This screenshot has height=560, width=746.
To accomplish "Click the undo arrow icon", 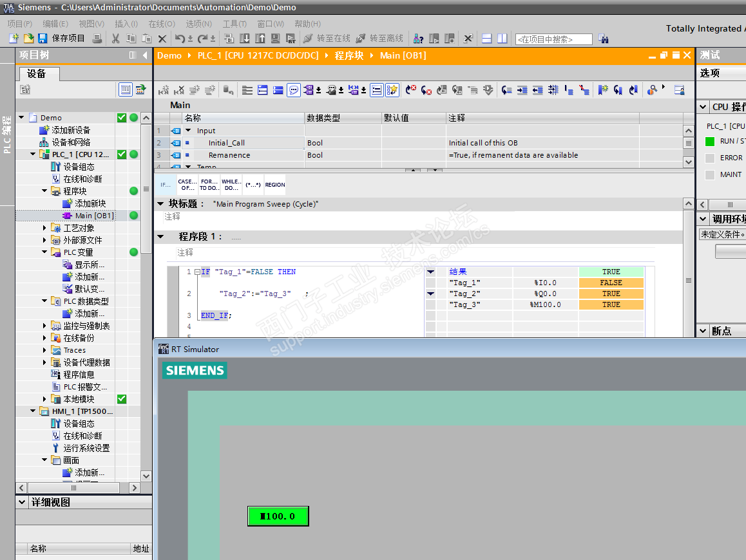I will tap(180, 39).
